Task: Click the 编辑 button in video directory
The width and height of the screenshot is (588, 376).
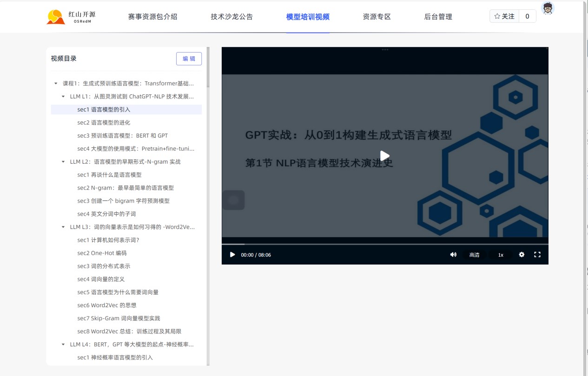Action: click(x=189, y=59)
